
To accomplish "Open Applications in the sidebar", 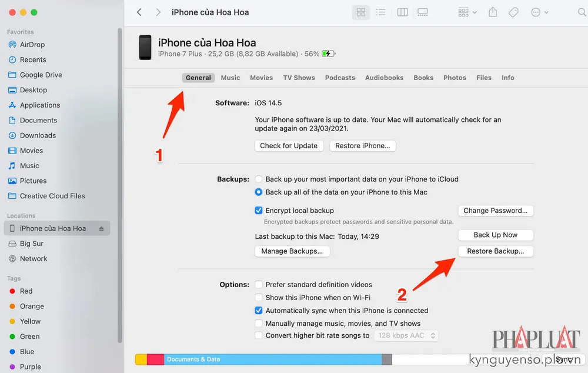I will (x=39, y=105).
